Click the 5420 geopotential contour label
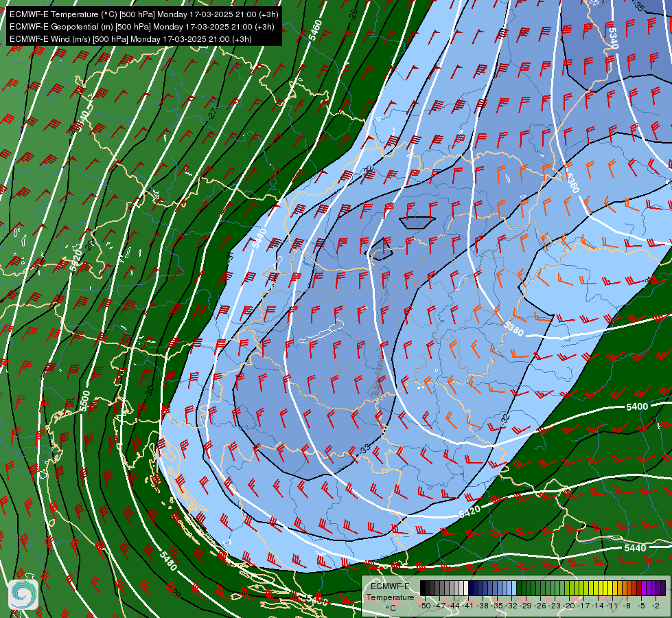The image size is (672, 618). [x=470, y=512]
